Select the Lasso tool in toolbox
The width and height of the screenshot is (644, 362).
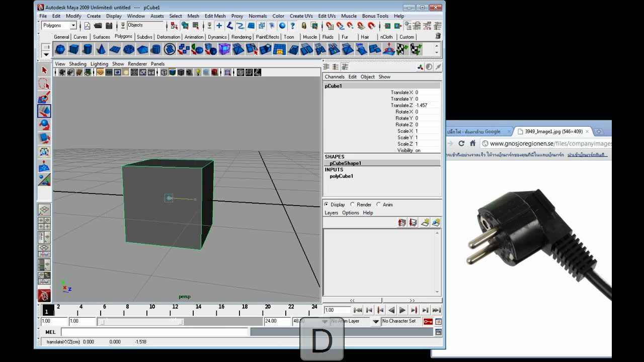pyautogui.click(x=44, y=84)
